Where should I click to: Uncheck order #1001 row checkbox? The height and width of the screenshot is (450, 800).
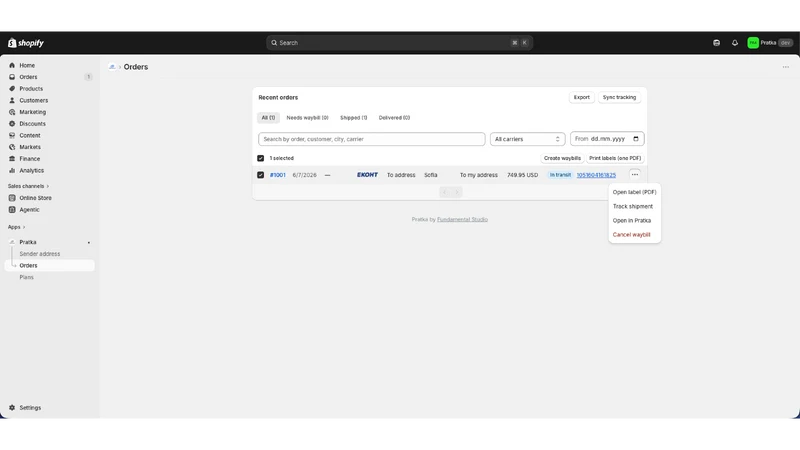pos(261,175)
